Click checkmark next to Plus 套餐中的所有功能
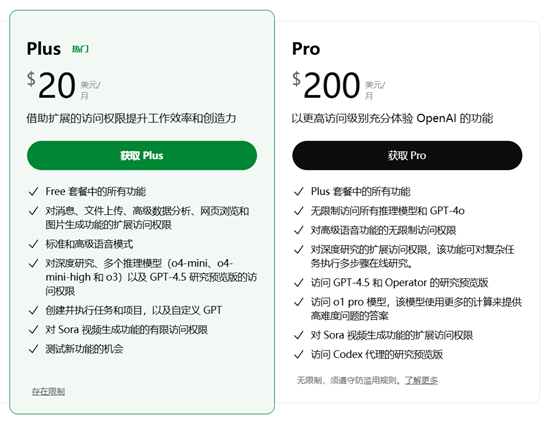 point(299,192)
